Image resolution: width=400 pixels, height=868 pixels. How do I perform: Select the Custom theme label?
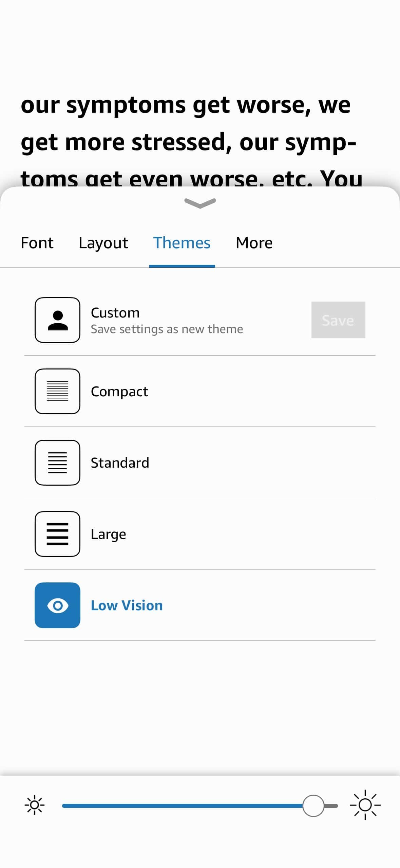[115, 313]
